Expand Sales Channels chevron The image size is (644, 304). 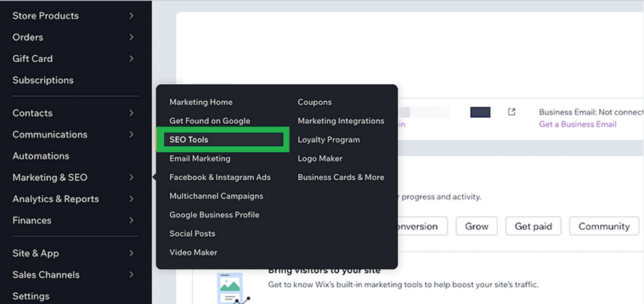131,274
